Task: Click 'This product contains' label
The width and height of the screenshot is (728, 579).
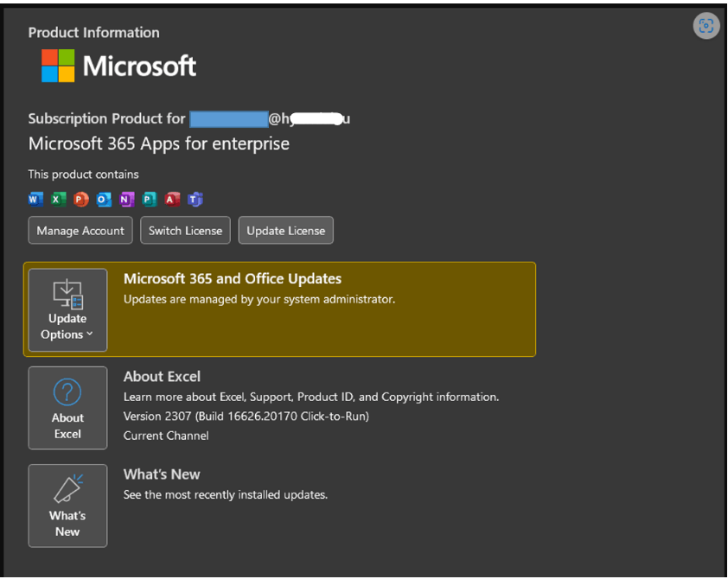Action: click(84, 175)
